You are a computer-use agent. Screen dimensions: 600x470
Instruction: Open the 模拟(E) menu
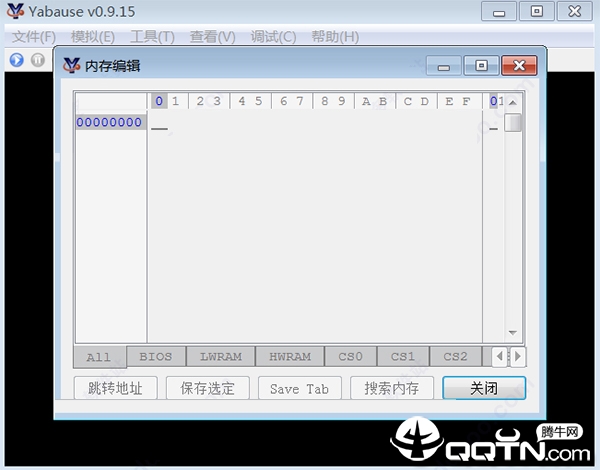93,37
